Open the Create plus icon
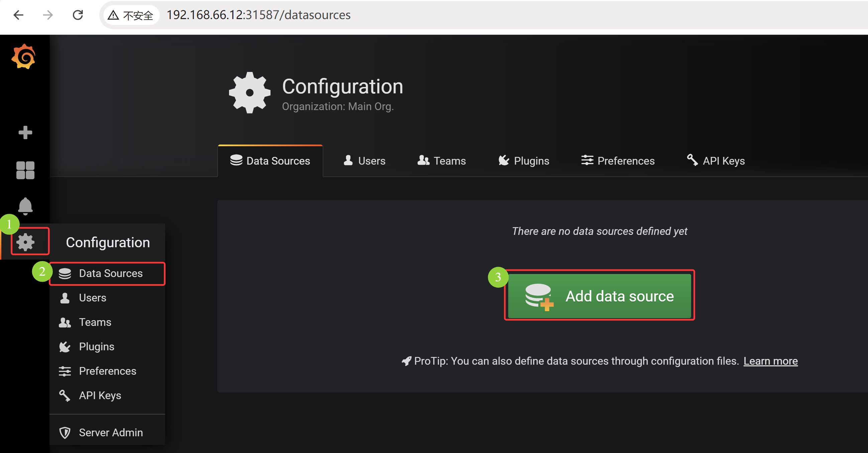This screenshot has width=868, height=453. pyautogui.click(x=25, y=132)
